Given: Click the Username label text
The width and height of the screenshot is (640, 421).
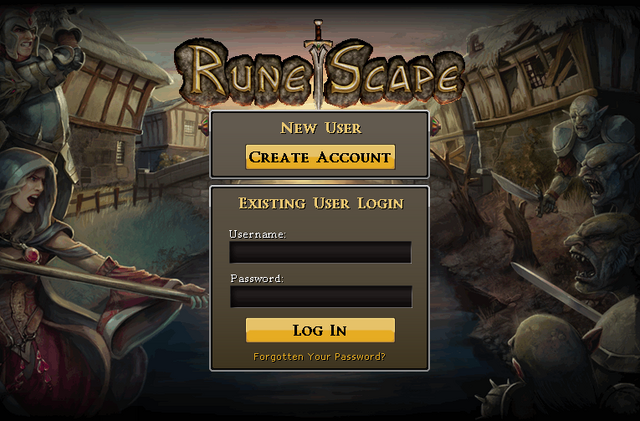Looking at the screenshot, I should pyautogui.click(x=257, y=234).
